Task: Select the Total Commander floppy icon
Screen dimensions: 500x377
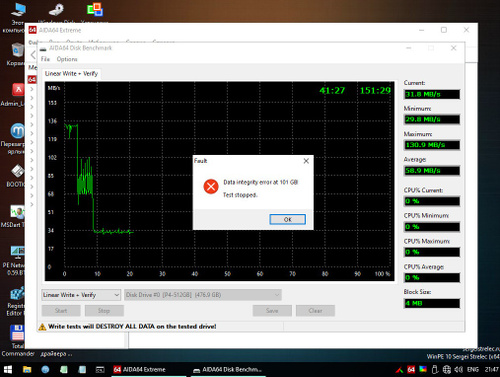Action: (x=17, y=333)
